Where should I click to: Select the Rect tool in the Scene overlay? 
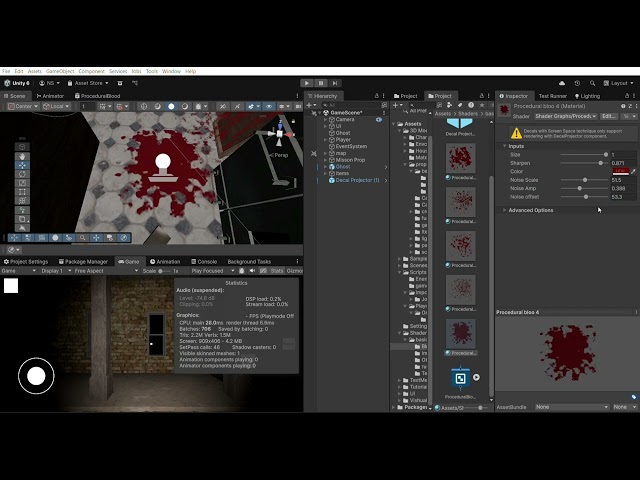pyautogui.click(x=22, y=192)
